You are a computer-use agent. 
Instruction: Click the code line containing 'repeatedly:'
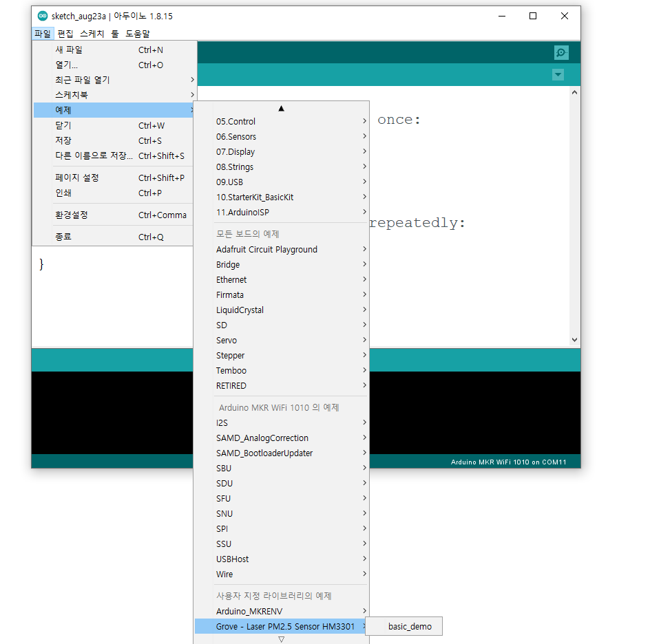click(417, 223)
